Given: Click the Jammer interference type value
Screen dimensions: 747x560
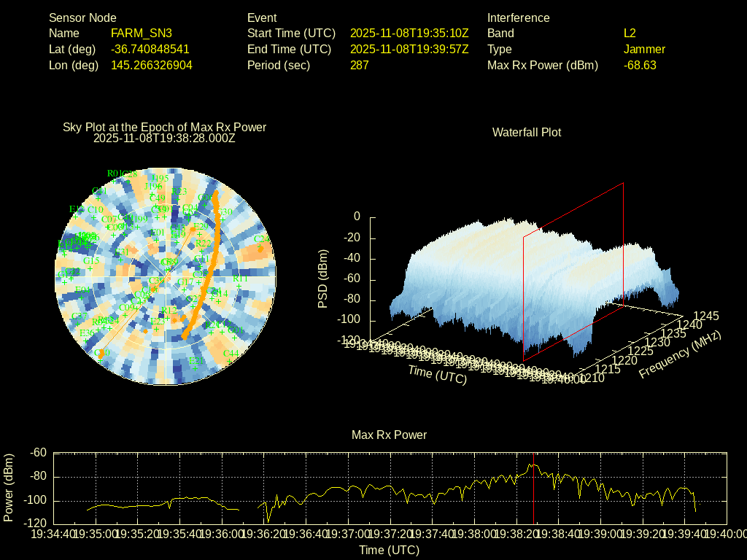Looking at the screenshot, I should coord(644,49).
